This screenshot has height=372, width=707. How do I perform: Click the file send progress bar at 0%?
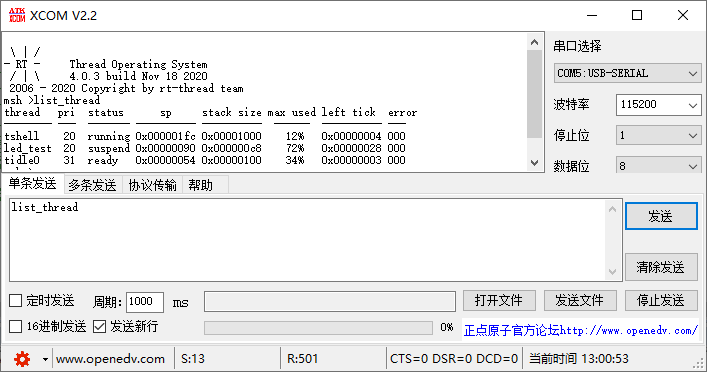318,328
